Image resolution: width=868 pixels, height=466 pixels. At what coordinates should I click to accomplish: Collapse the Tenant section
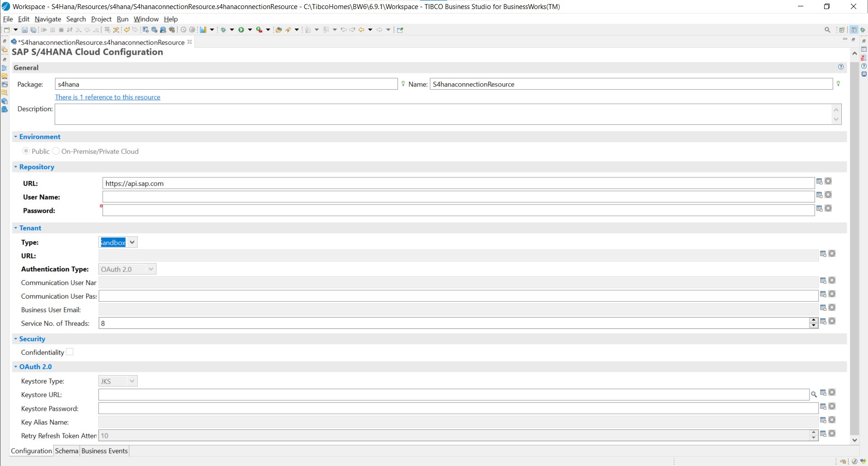coord(16,228)
